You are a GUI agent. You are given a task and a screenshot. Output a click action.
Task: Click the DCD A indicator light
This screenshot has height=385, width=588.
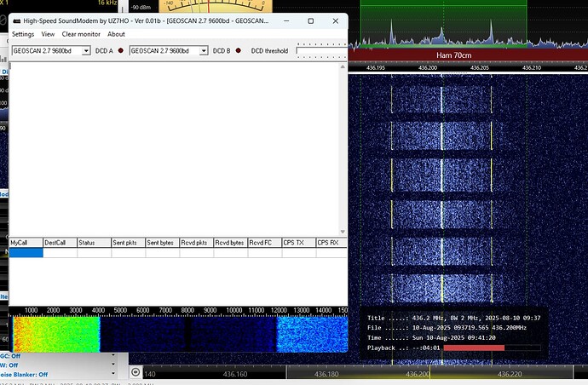click(x=120, y=51)
